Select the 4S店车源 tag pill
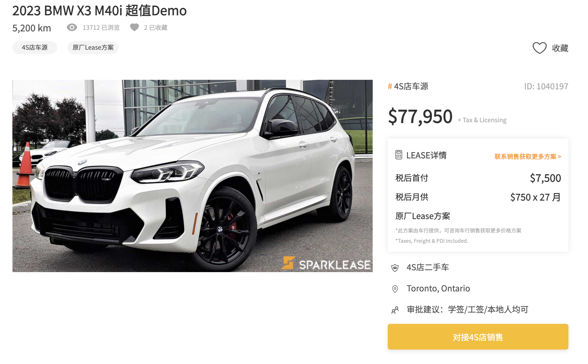Screen dimensions: 588x364 click(35, 48)
